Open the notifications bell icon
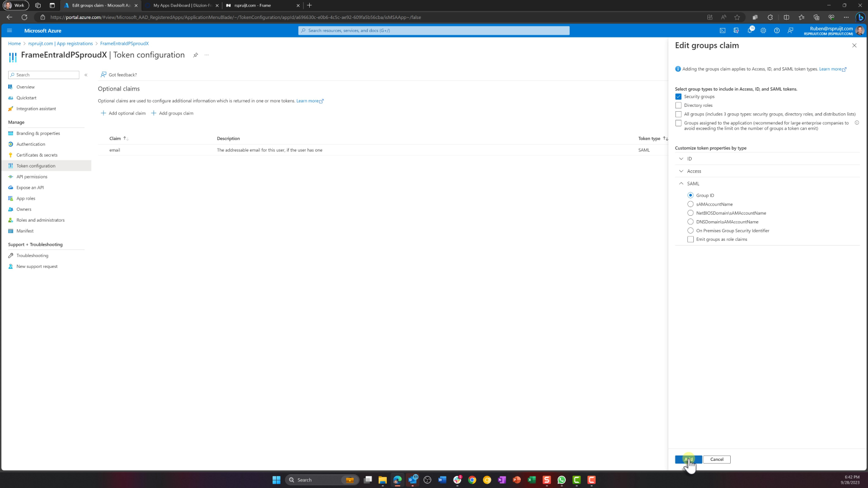Image resolution: width=868 pixels, height=488 pixels. coord(750,30)
